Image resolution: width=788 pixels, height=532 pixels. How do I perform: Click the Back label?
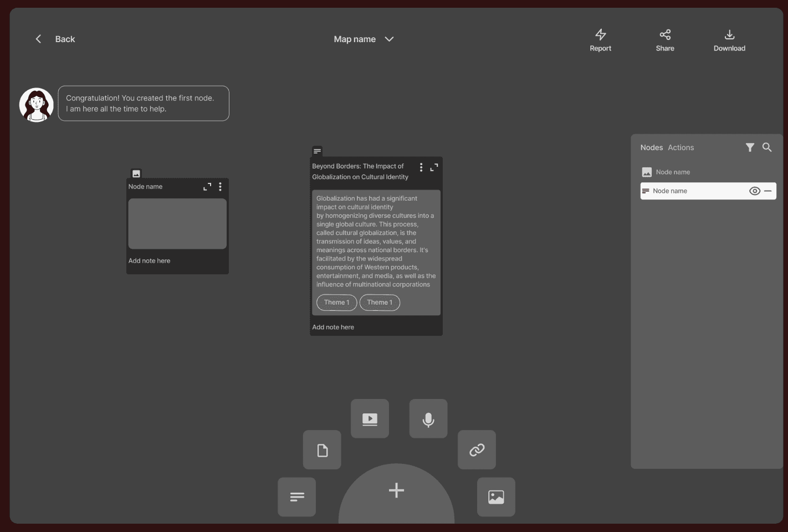tap(65, 39)
